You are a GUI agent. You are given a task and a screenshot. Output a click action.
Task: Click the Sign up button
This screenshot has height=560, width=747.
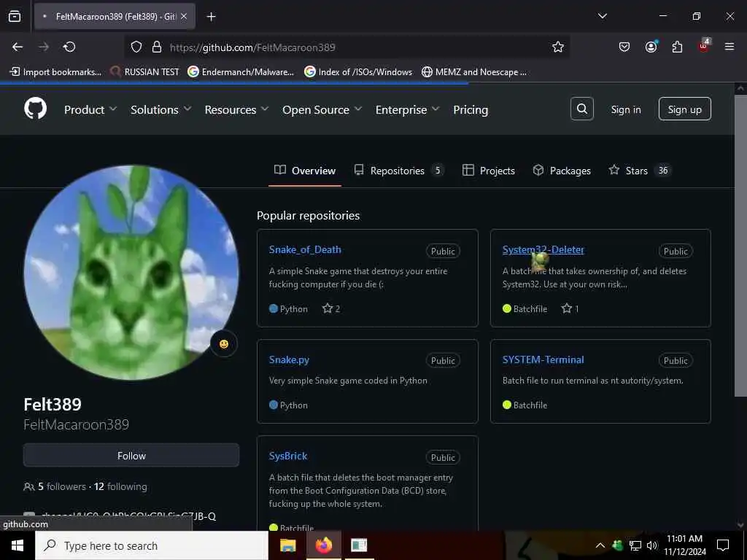click(x=684, y=109)
